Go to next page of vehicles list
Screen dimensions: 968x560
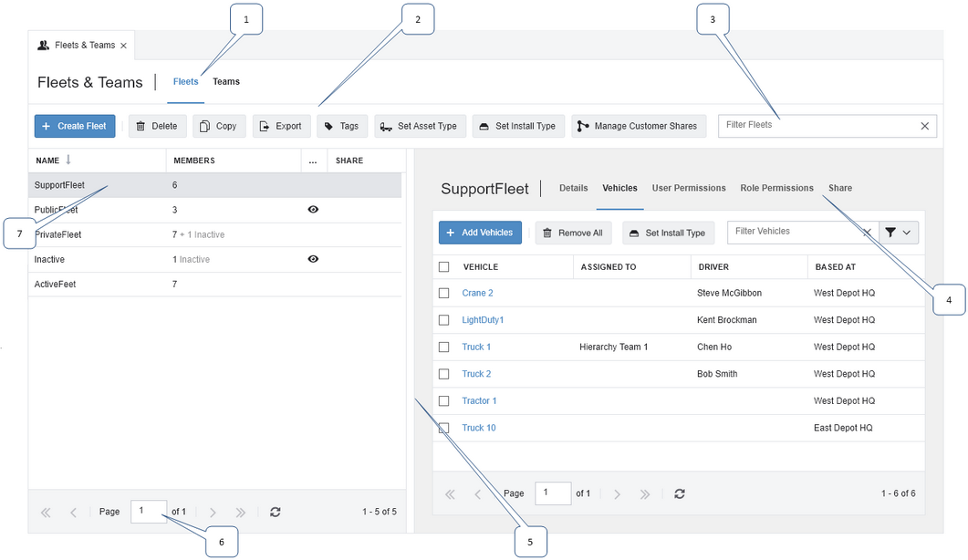(x=617, y=494)
